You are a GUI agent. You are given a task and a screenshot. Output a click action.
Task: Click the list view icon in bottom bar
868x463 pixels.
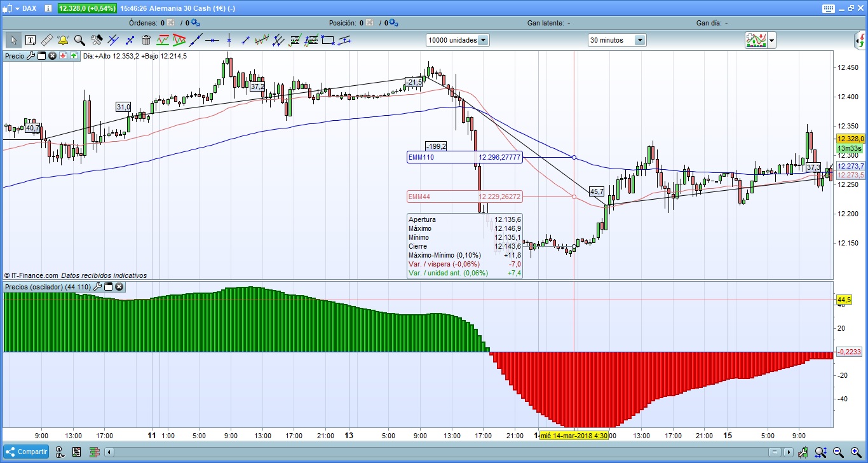click(76, 452)
